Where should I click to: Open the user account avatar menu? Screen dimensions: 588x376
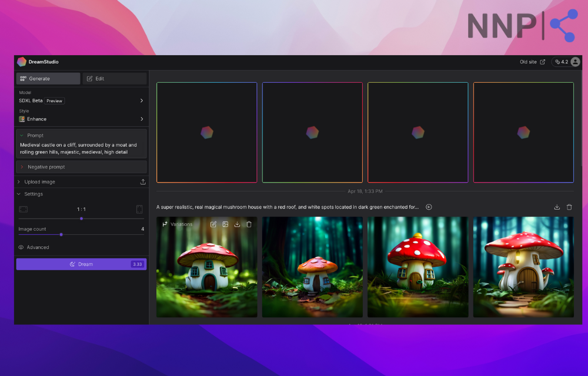[x=575, y=62]
